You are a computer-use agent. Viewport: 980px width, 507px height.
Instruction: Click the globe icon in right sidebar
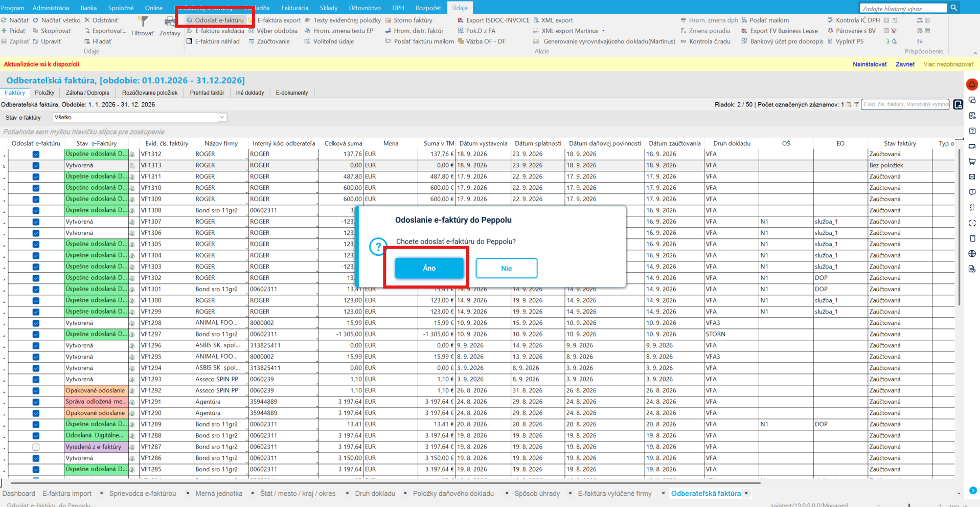pos(972,254)
